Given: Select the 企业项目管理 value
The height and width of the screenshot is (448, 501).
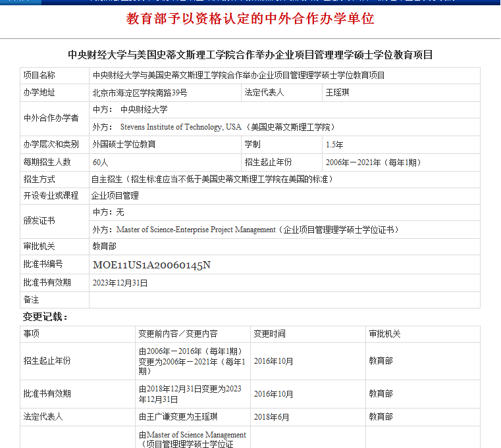Looking at the screenshot, I should [x=115, y=196].
